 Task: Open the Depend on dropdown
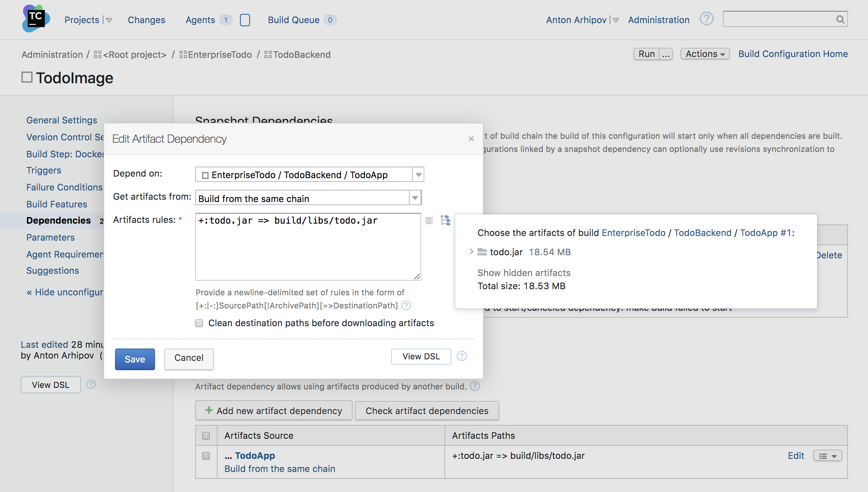[x=419, y=175]
